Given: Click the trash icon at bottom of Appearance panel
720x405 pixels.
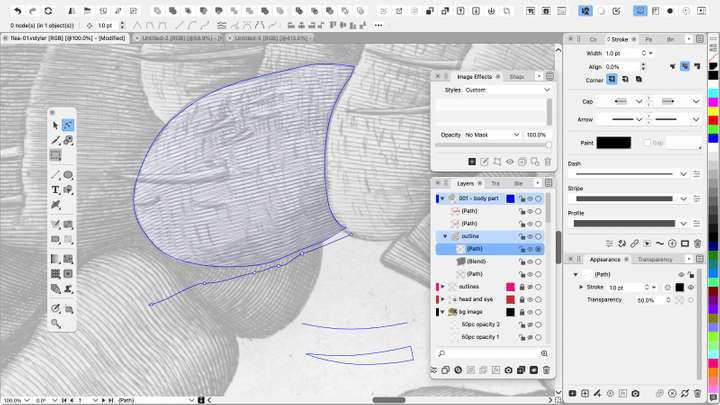Looking at the screenshot, I should [x=697, y=394].
